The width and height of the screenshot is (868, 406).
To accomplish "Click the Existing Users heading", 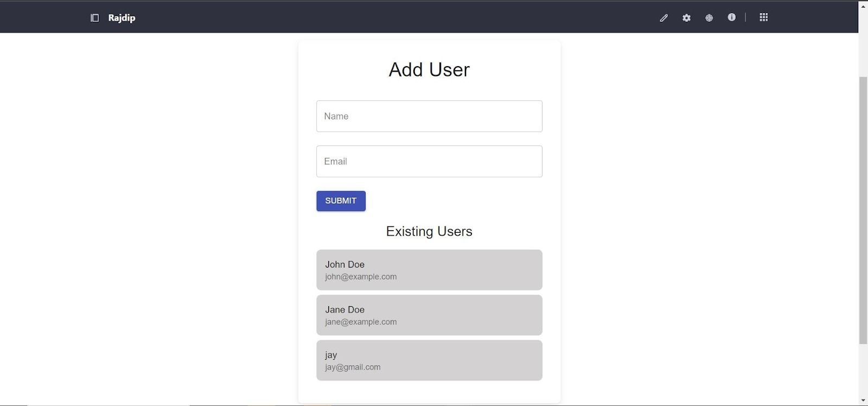I will 429,231.
